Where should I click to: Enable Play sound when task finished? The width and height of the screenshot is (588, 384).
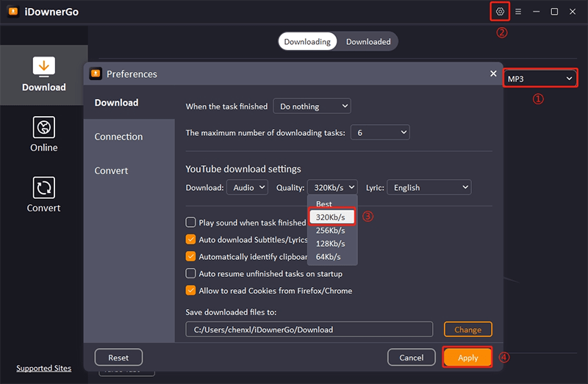191,222
